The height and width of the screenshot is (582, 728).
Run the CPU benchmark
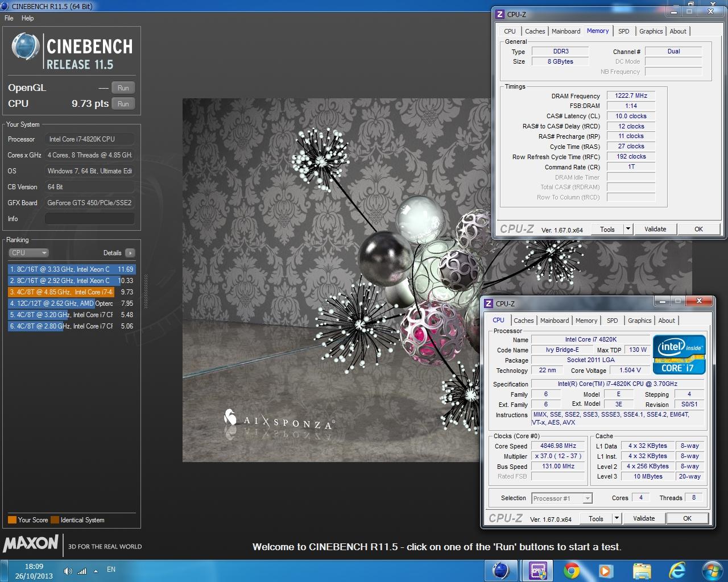pos(123,104)
